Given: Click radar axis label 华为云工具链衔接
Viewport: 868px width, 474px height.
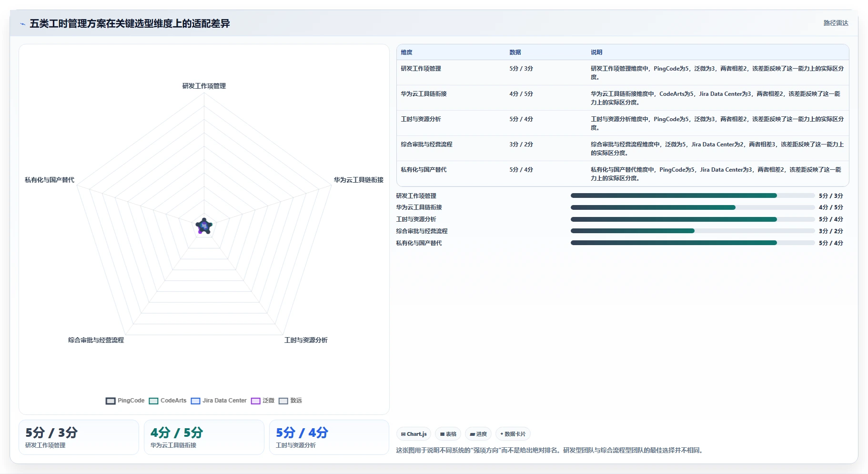Looking at the screenshot, I should [359, 180].
